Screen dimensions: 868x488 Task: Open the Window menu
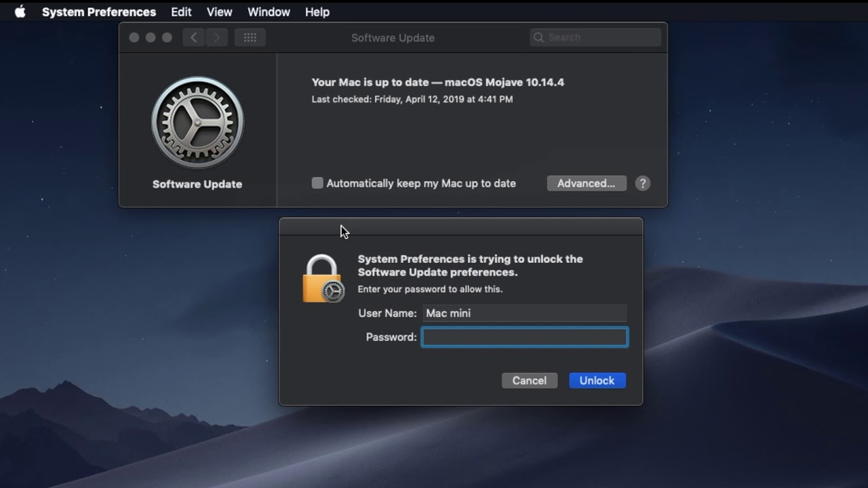click(269, 12)
